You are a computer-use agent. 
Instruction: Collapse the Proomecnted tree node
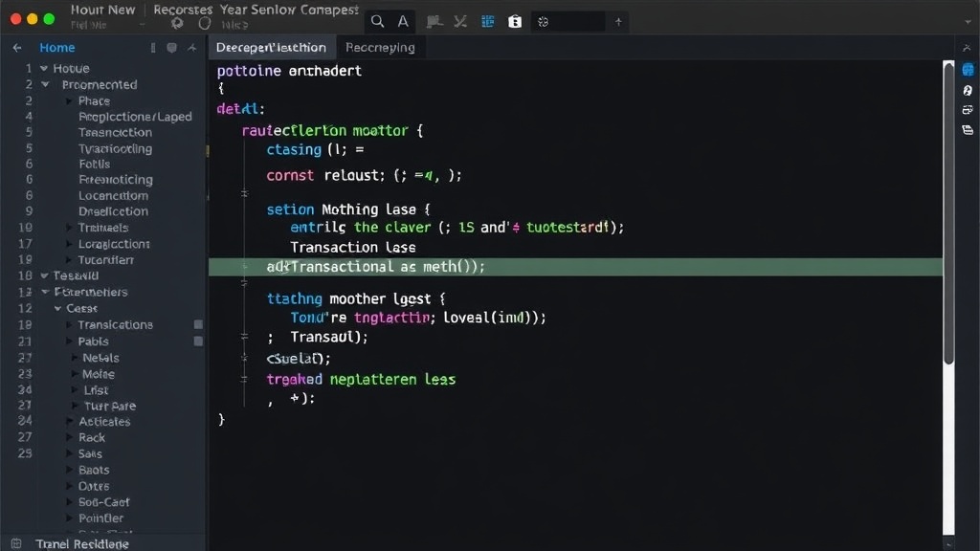tap(45, 84)
